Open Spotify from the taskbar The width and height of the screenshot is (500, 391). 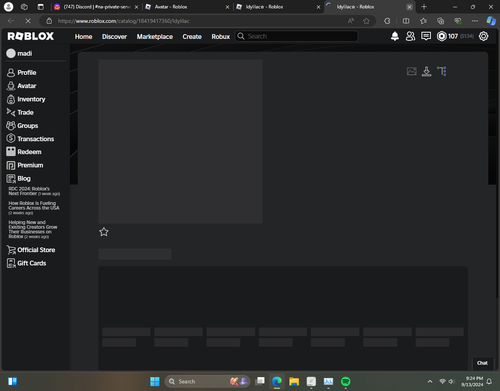pyautogui.click(x=346, y=381)
